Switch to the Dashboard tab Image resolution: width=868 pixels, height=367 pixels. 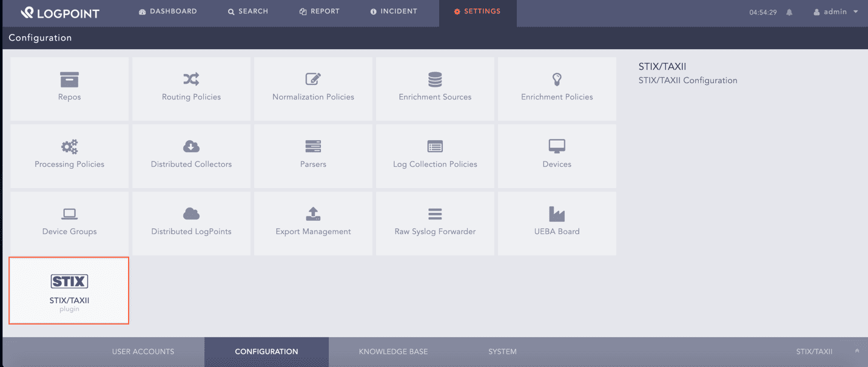pyautogui.click(x=168, y=12)
